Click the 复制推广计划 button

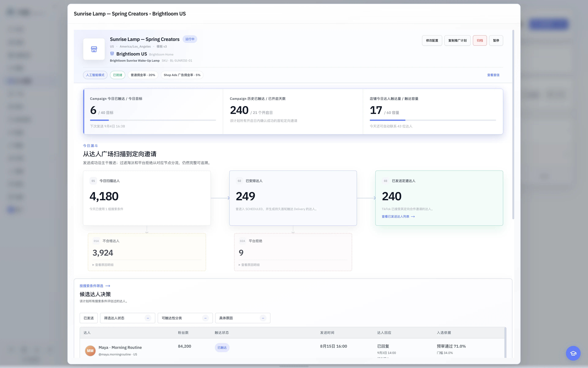tap(457, 40)
